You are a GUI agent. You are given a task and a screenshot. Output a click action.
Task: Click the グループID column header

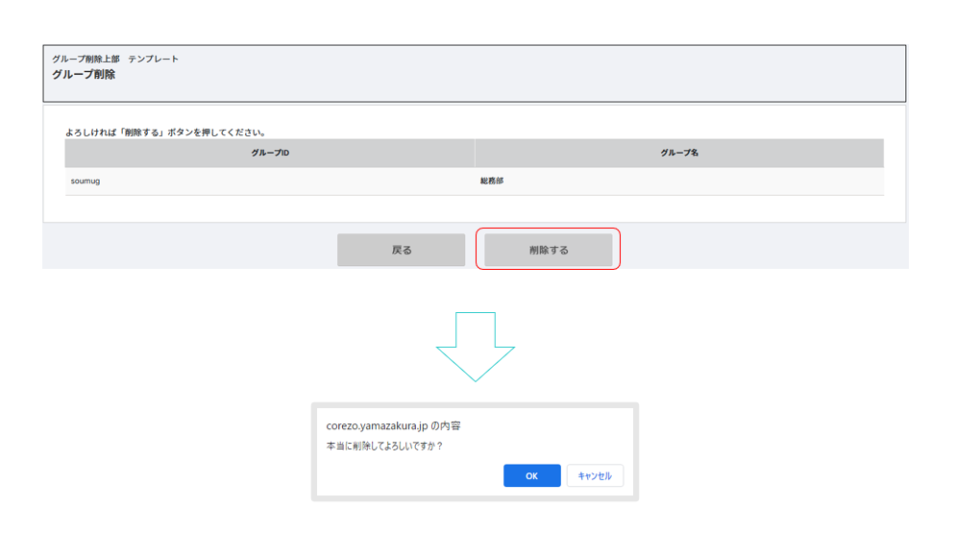[x=269, y=153]
